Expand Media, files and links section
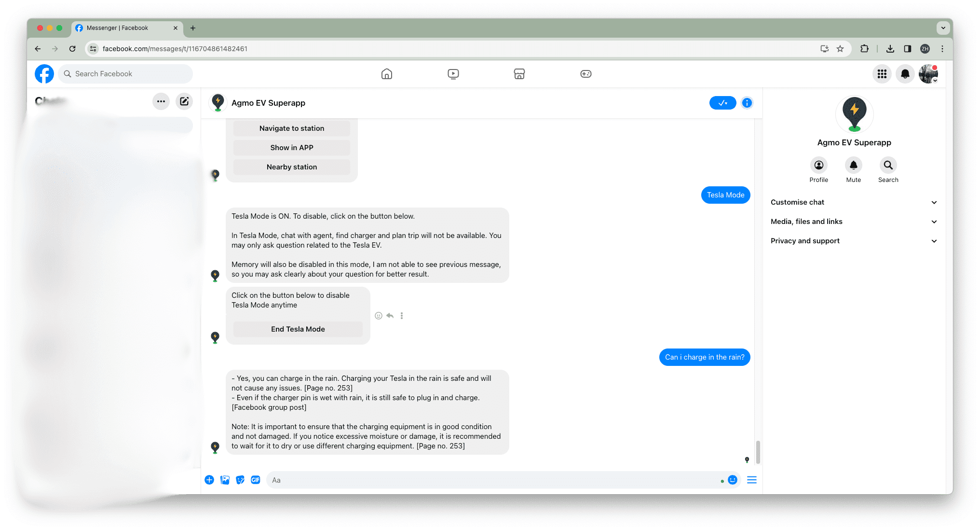Screen dimensions: 980x530 (x=854, y=222)
